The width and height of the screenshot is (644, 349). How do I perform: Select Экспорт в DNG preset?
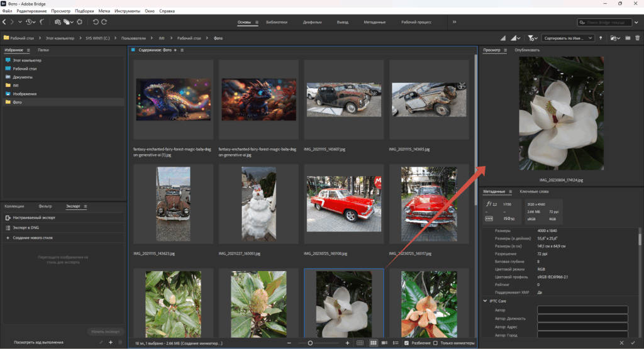(x=63, y=228)
